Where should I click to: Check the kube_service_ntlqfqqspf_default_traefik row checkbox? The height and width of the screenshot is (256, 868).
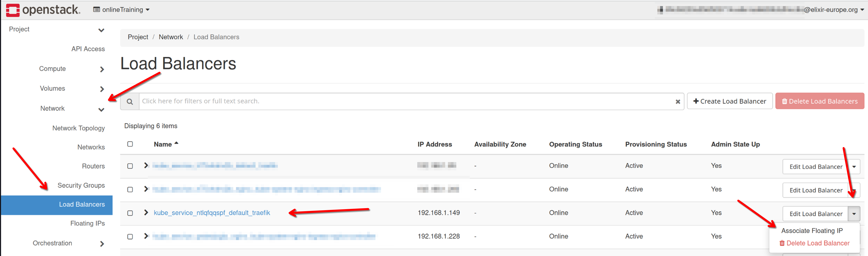[x=130, y=213]
